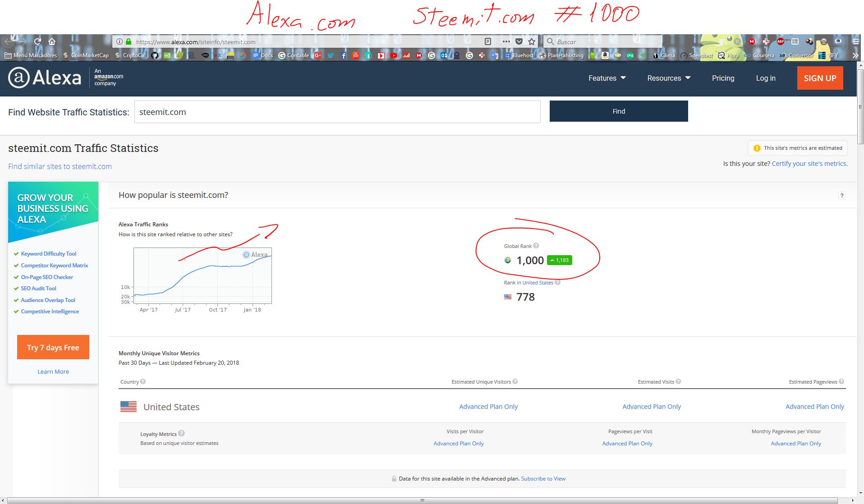Image resolution: width=864 pixels, height=504 pixels.
Task: Open the Bluehost bookmark
Action: (519, 55)
